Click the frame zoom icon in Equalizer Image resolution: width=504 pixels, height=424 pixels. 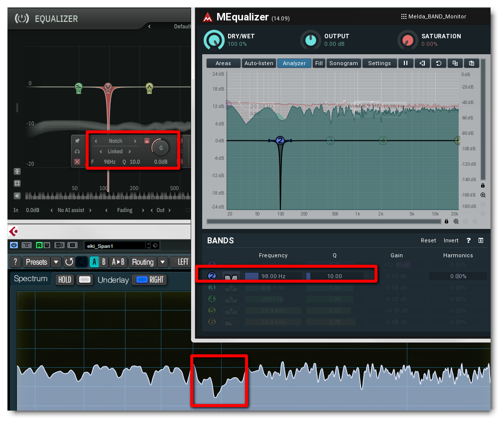coord(17,184)
